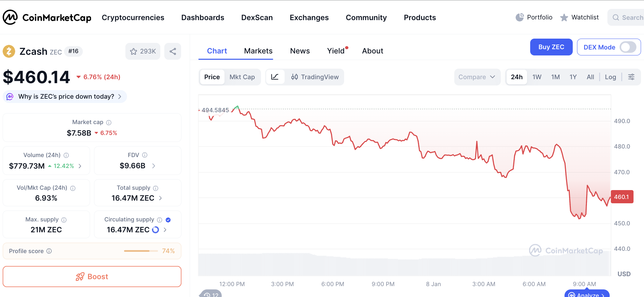Enable DEX Mode
Screen dimensions: 644x297
pyautogui.click(x=627, y=47)
